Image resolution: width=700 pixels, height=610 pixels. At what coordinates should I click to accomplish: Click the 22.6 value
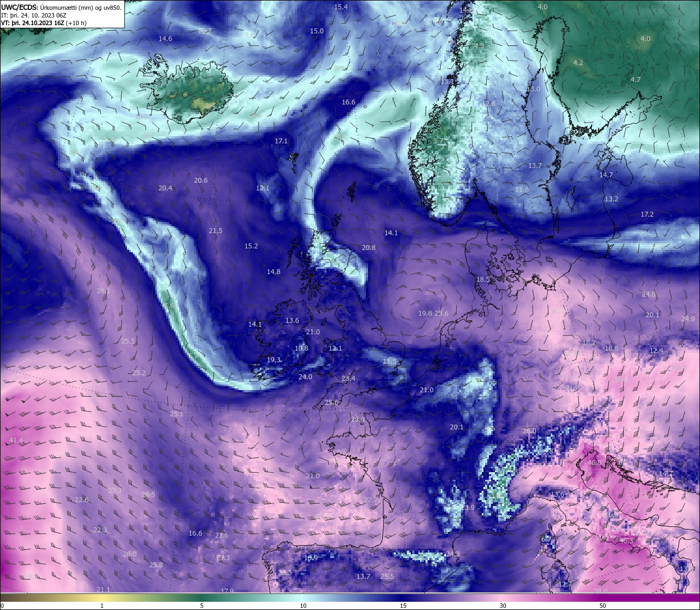(81, 500)
